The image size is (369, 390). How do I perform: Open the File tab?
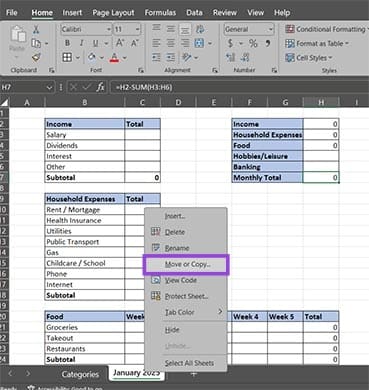coord(12,13)
